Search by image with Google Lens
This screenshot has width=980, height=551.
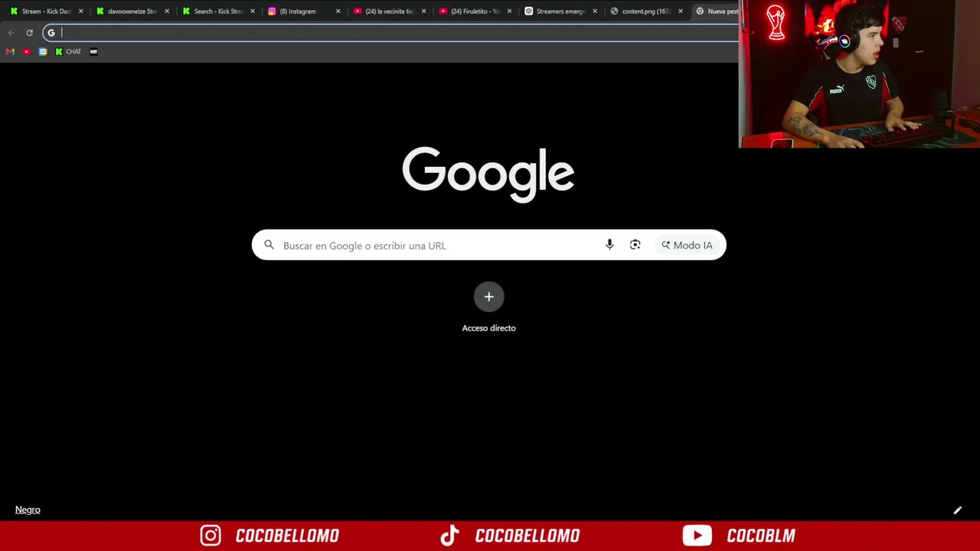pos(635,245)
